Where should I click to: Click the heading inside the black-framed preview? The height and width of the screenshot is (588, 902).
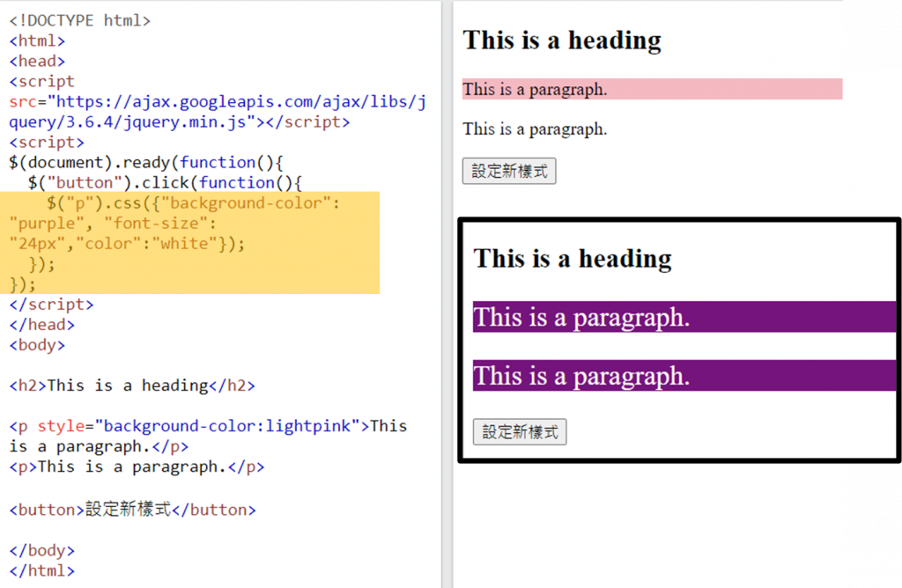pyautogui.click(x=573, y=259)
